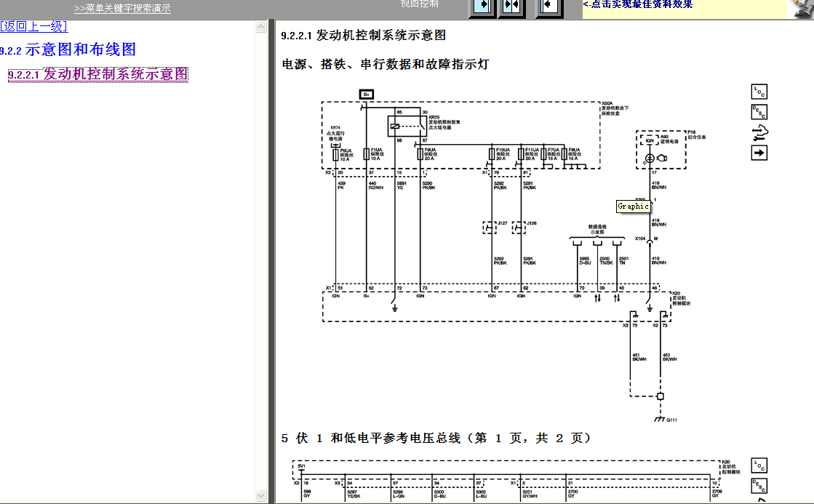Click the K20 engine control module label
The image size is (814, 504).
682,298
